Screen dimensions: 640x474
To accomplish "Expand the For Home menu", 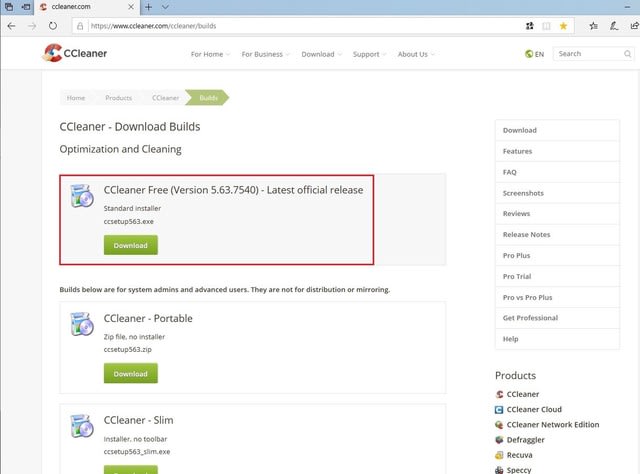I will 210,54.
